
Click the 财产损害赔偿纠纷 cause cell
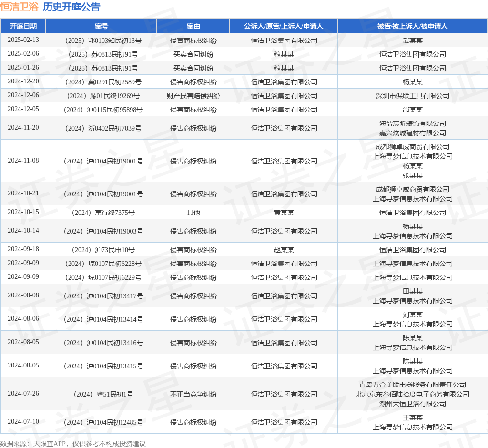click(193, 96)
